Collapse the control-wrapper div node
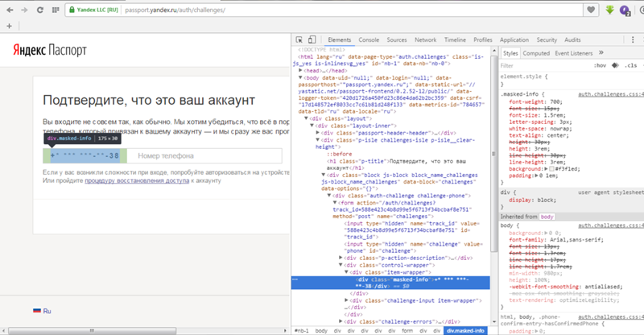Screen dimensions: 644x335 (x=341, y=265)
